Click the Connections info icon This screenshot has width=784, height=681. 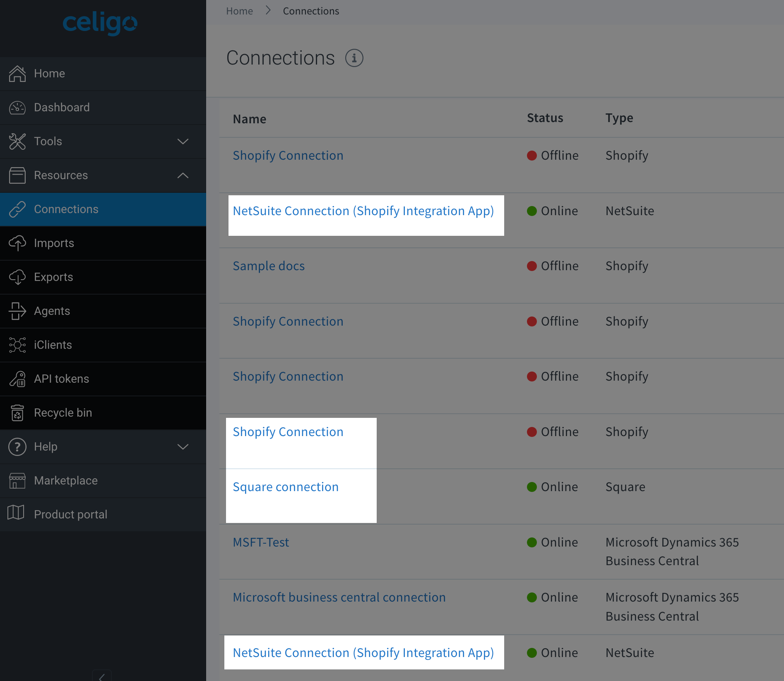354,58
